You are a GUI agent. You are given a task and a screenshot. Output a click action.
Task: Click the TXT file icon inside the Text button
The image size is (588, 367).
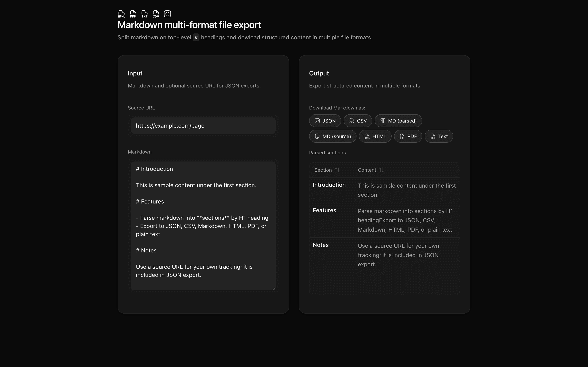pos(433,136)
